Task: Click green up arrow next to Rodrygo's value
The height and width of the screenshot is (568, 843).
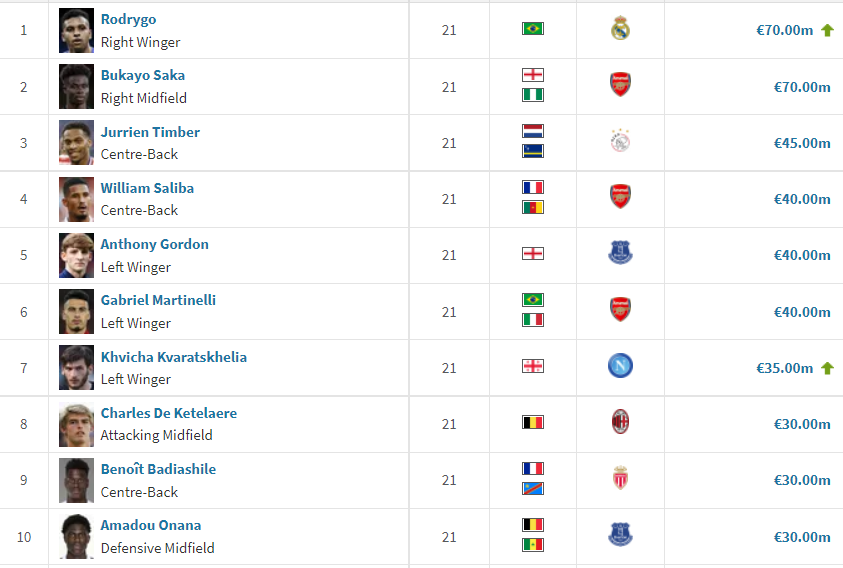Action: click(827, 30)
